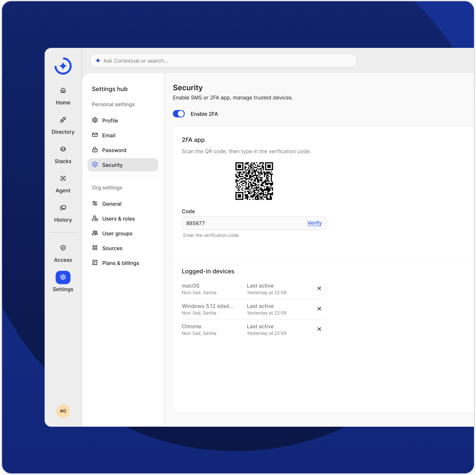Screen dimensions: 476x475
Task: Open the Agent sidebar icon
Action: [x=63, y=179]
